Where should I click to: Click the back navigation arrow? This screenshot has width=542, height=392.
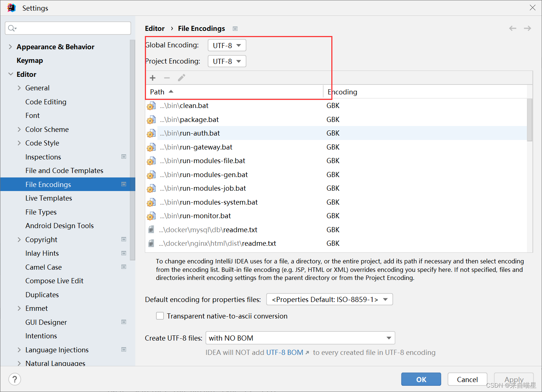coord(513,28)
